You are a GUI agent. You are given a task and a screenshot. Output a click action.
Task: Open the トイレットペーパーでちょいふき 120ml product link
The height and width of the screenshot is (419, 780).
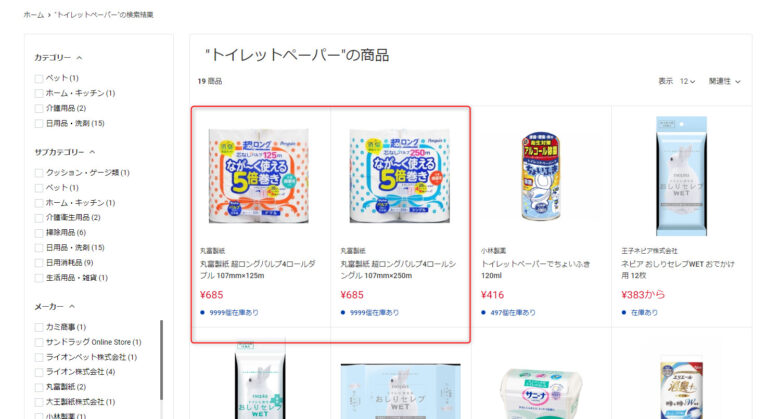(535, 269)
